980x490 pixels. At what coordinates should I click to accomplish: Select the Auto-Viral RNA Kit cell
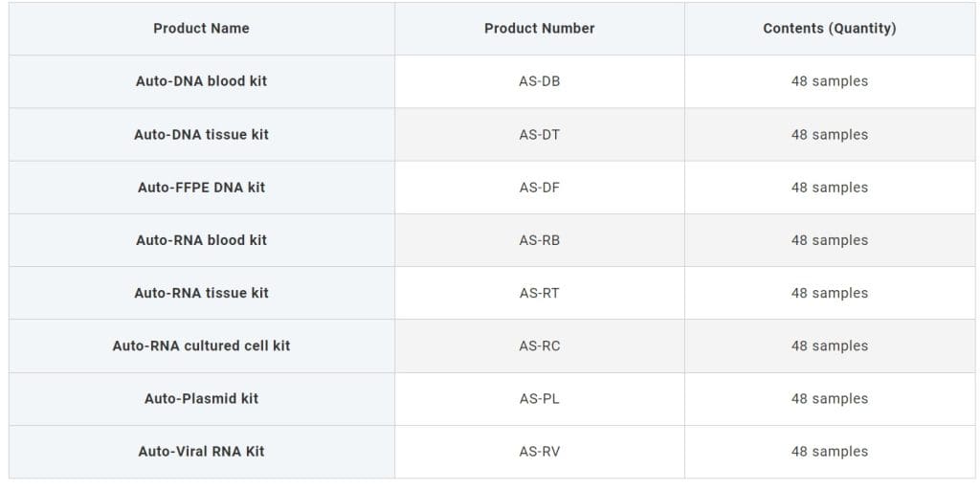pos(201,452)
